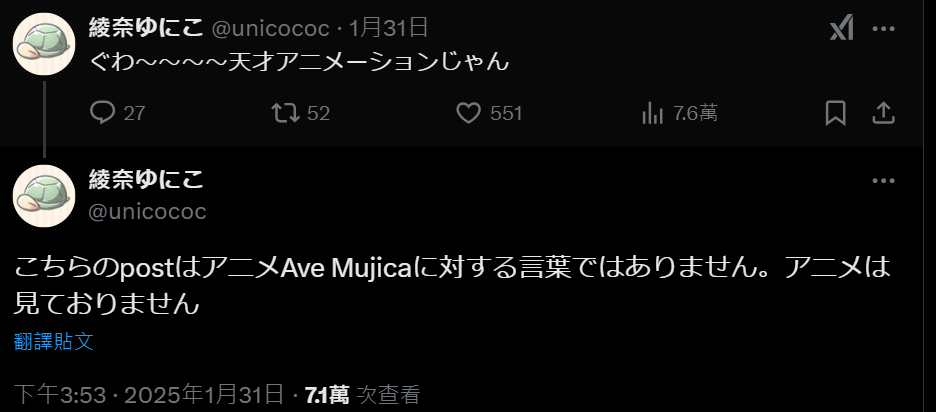This screenshot has height=412, width=936.
Task: Open 綾奈ゆにこ profile name in top post
Action: [x=146, y=28]
